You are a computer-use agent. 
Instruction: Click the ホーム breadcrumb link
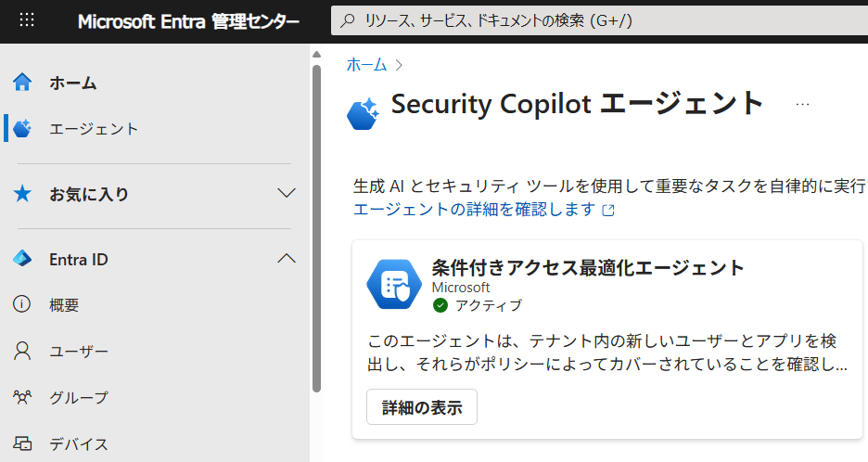[x=366, y=65]
